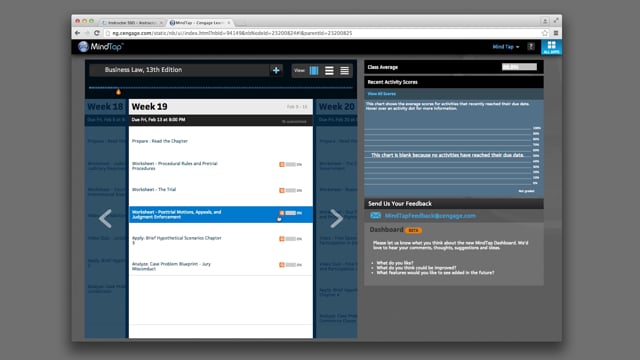Open Apply: Brief Hypothetical Scenarios Chapter
640x360 pixels.
176,240
